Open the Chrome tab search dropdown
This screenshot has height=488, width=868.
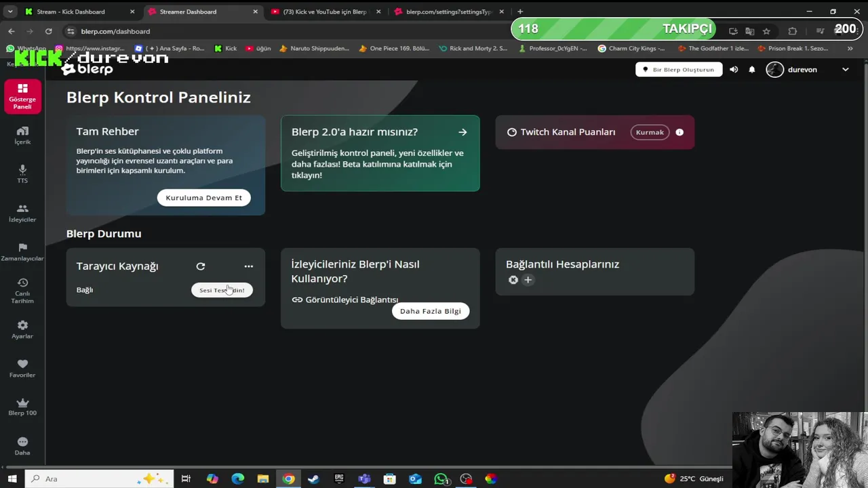pos(9,12)
